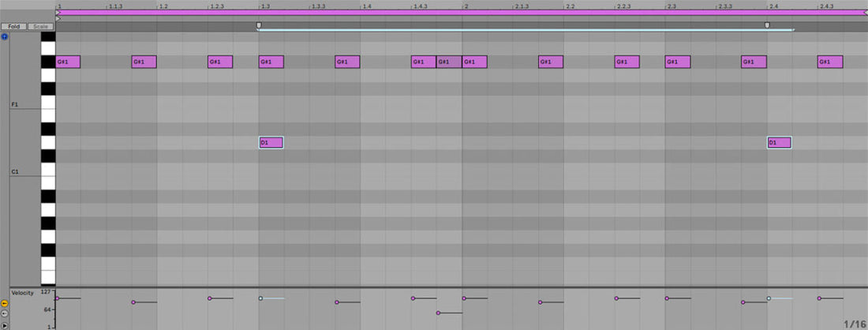The width and height of the screenshot is (868, 330).
Task: Toggle the blue MIDI editor preview headphone icon
Action: [x=5, y=36]
